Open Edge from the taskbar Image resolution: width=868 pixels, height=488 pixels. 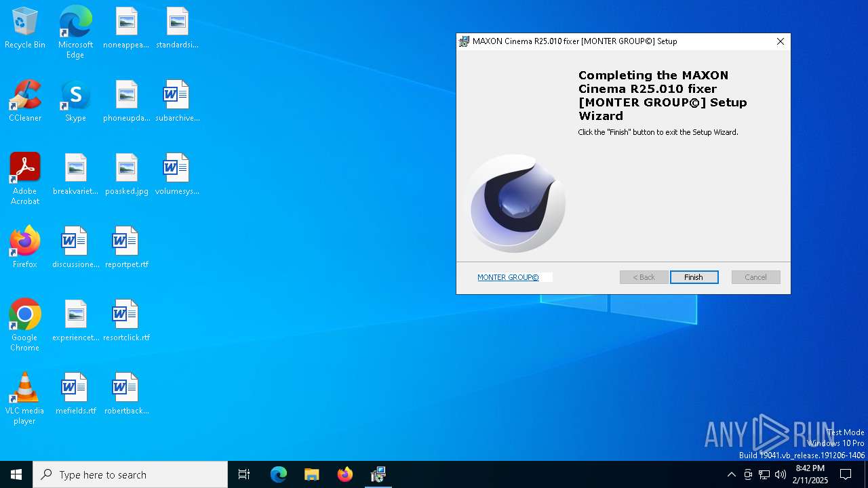[x=279, y=474]
